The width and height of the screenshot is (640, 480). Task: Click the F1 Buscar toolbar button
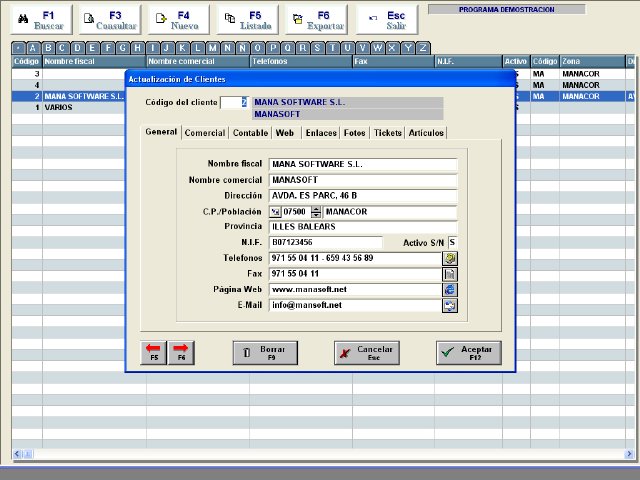point(41,20)
